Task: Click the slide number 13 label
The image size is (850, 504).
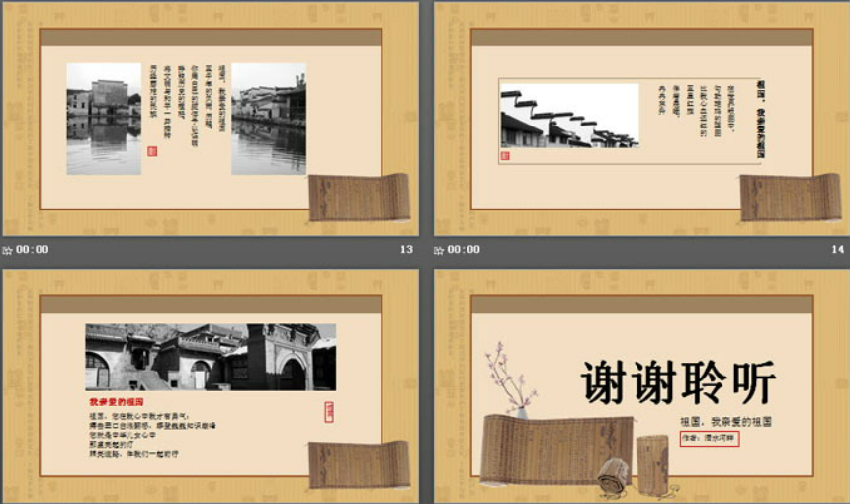Action: coord(406,250)
